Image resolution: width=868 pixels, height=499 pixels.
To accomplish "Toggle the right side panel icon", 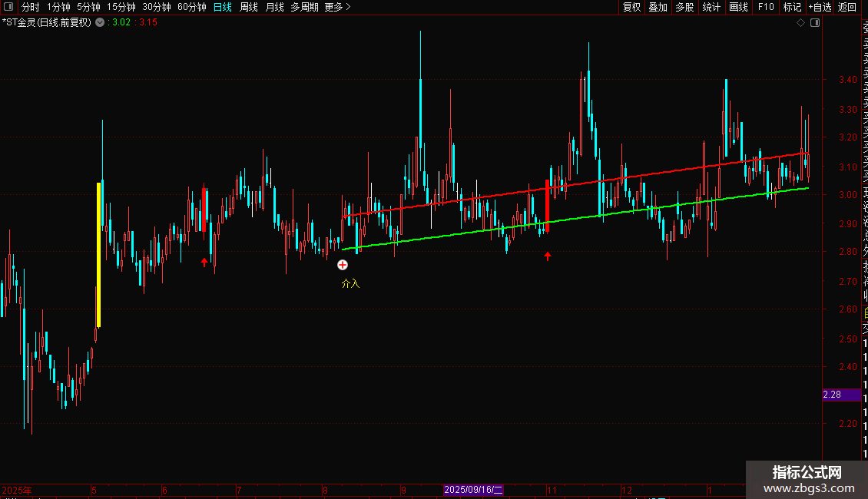I will pos(815,22).
